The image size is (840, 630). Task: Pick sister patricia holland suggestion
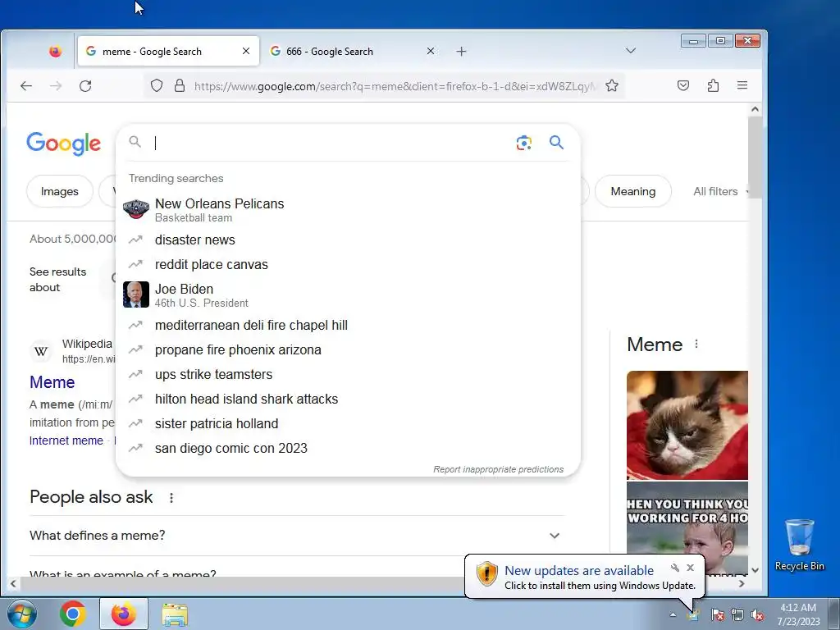click(x=348, y=424)
